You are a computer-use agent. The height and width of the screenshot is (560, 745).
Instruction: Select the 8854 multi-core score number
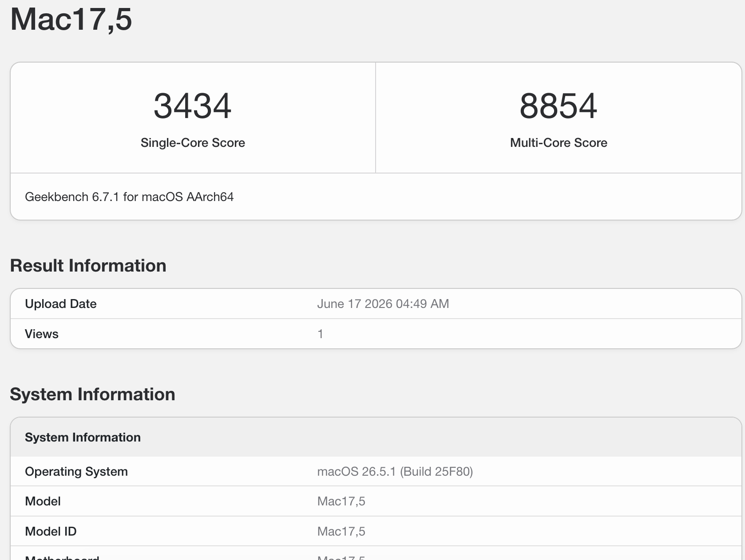click(x=558, y=106)
